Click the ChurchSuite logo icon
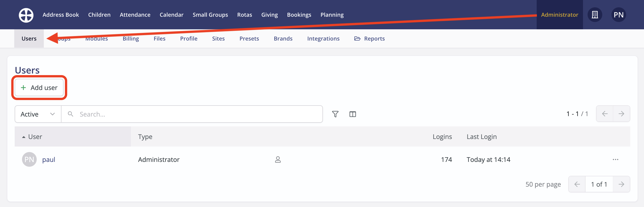 [x=26, y=15]
